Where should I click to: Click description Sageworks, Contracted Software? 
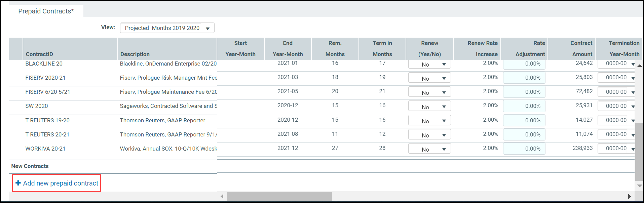pos(168,106)
